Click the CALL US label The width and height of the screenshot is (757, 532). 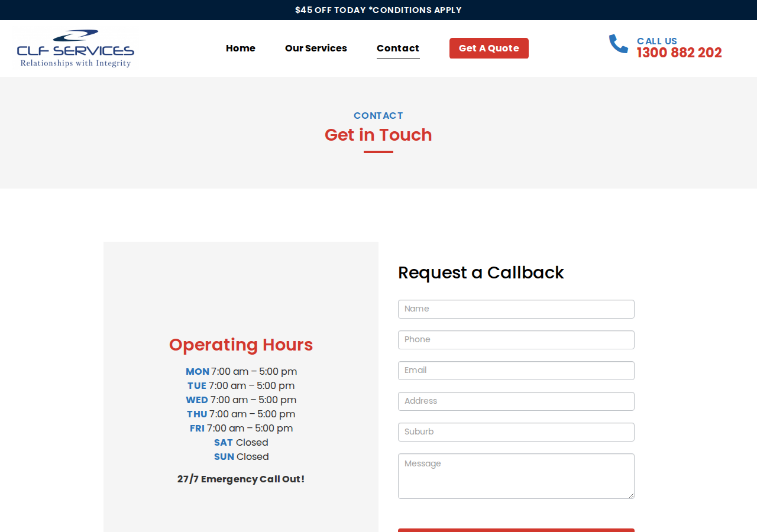(657, 41)
